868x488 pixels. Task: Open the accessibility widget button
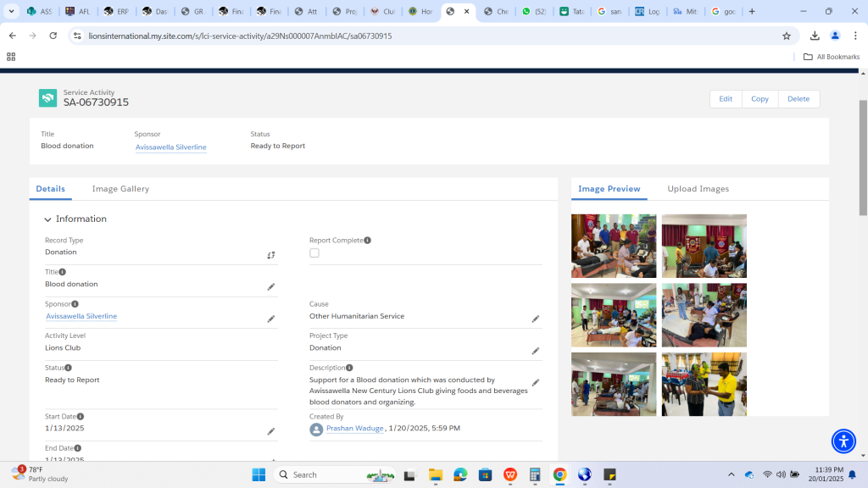click(x=843, y=441)
